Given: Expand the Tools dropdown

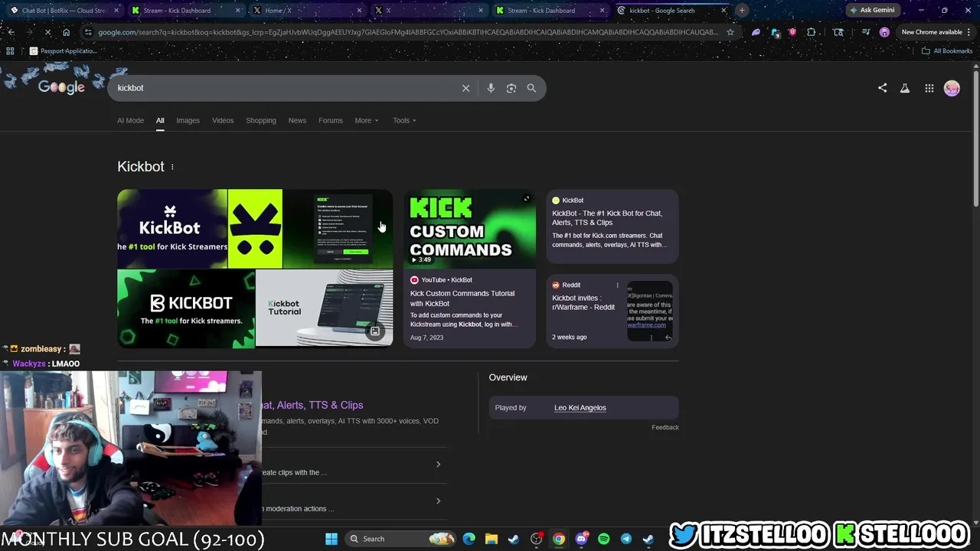Looking at the screenshot, I should tap(404, 120).
